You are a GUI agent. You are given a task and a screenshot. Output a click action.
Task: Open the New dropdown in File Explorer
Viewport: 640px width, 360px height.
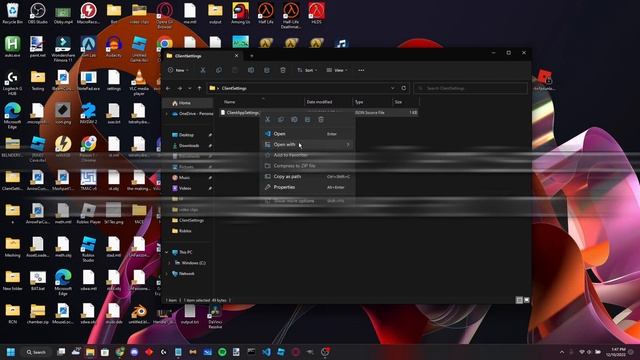[178, 70]
